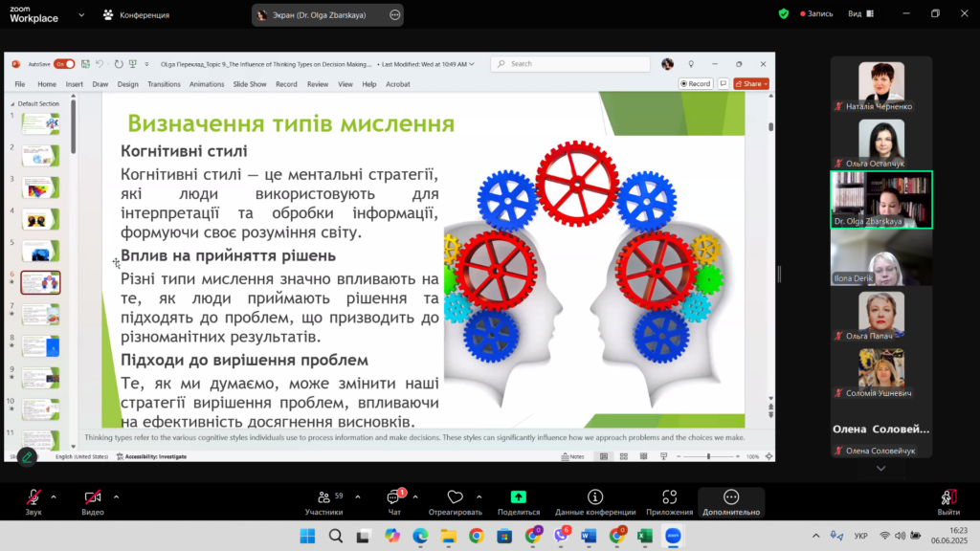This screenshot has height=551, width=980.
Task: Open the Transitions ribbon tab
Action: coord(164,84)
